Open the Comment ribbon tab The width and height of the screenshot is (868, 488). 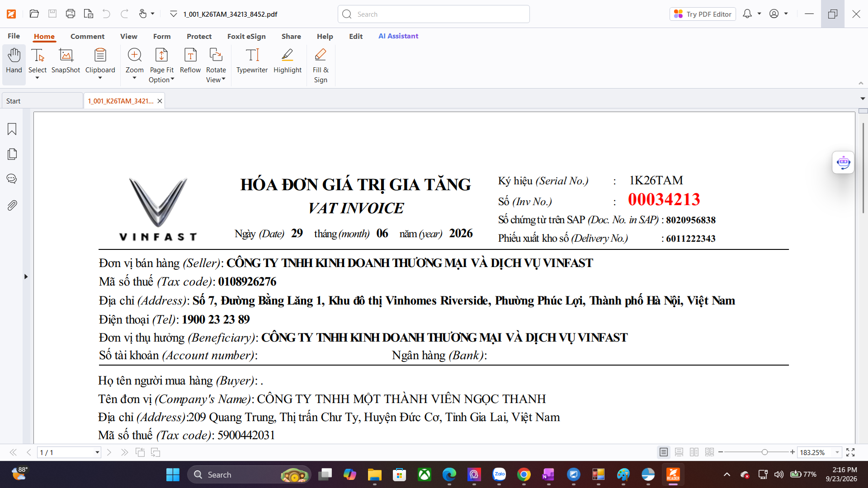click(87, 36)
